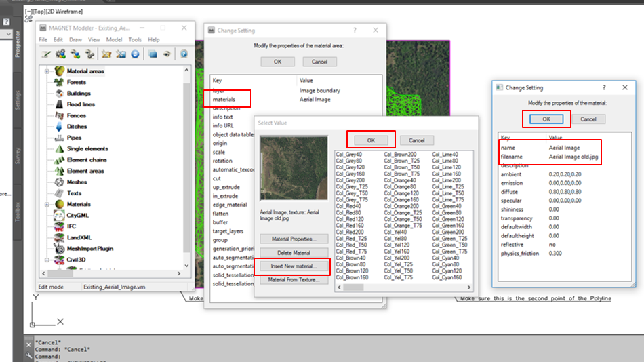Select Col_Red120 in the material list
The image size is (644, 362).
[349, 219]
